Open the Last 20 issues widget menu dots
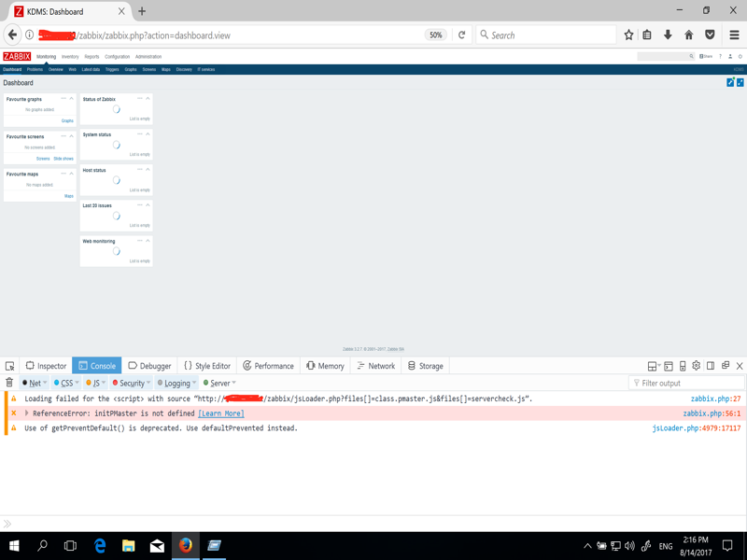This screenshot has width=747, height=560. pos(139,205)
